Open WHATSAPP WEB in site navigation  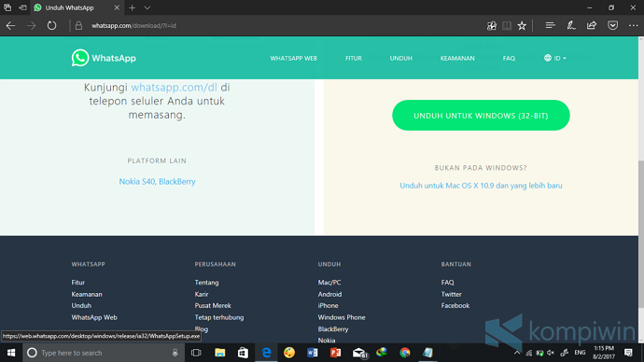point(293,58)
